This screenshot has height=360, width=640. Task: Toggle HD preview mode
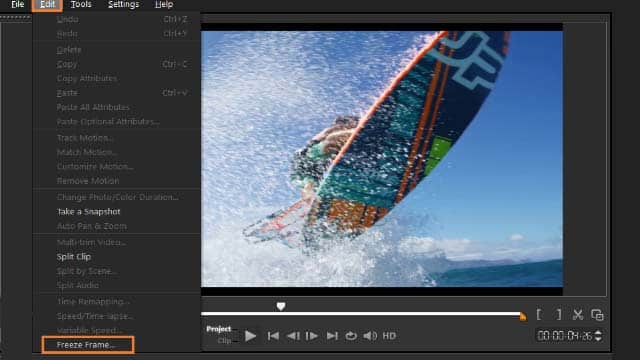point(389,336)
